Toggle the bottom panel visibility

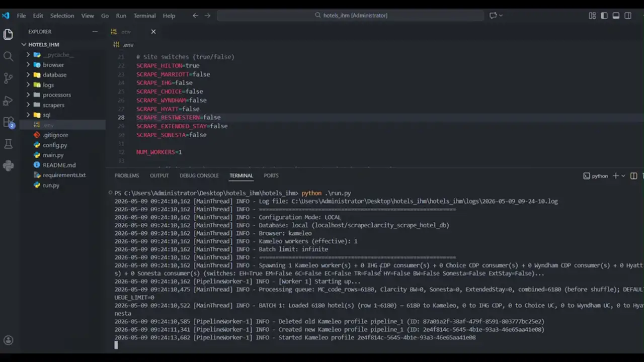(616, 16)
